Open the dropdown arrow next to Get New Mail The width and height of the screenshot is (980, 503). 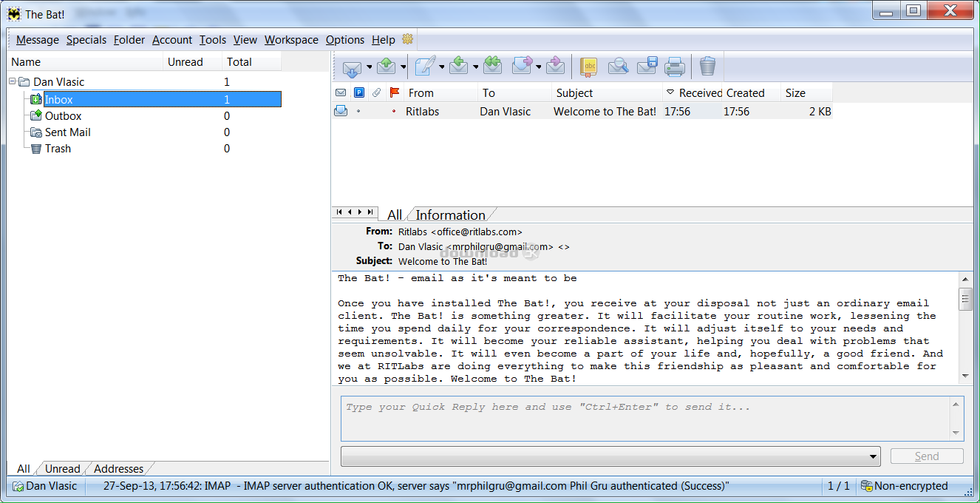click(369, 67)
